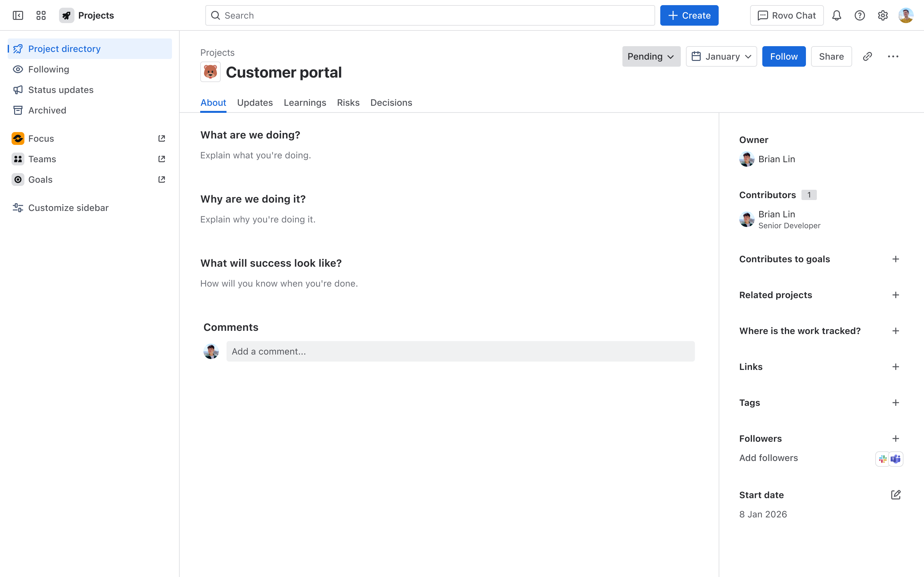Image resolution: width=924 pixels, height=577 pixels.
Task: Open the notifications bell
Action: click(836, 15)
